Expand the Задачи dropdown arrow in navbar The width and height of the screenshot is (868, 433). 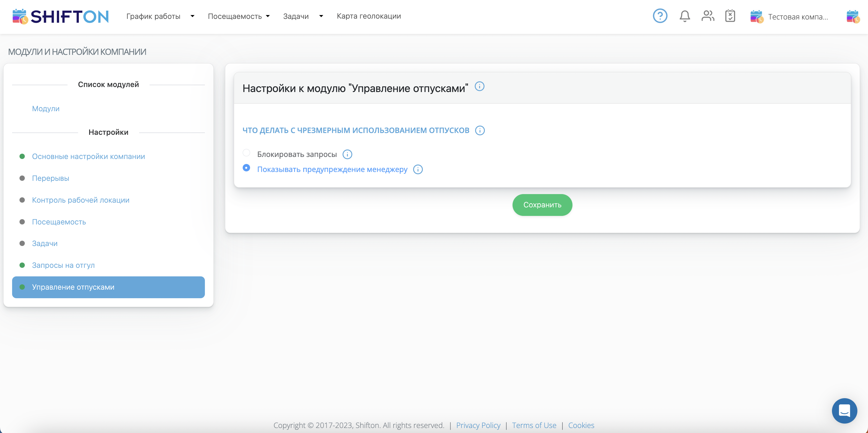point(321,16)
